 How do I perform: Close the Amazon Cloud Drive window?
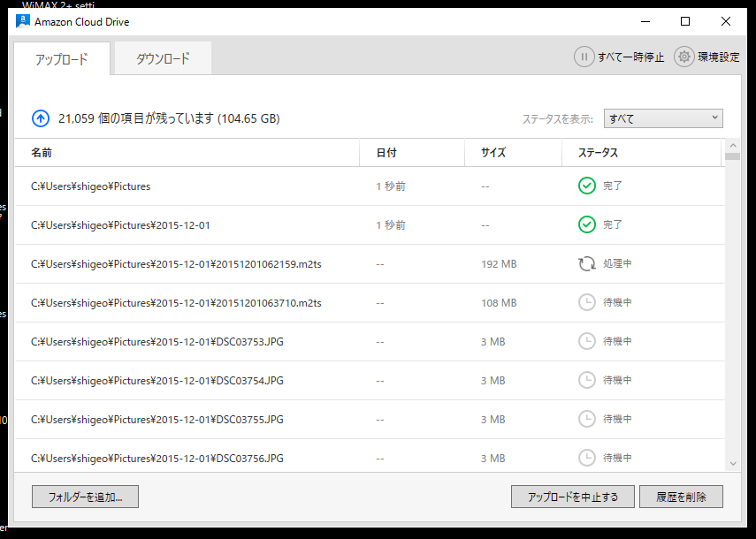point(726,22)
